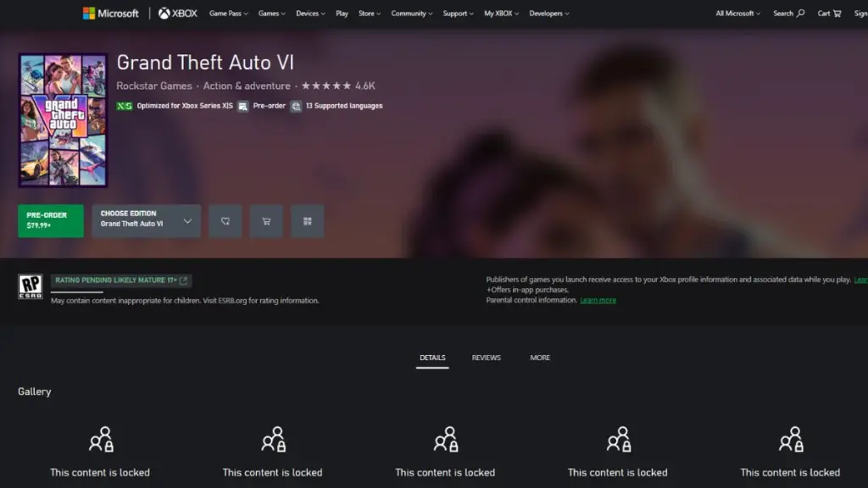
Task: Click the 13 Supported languages text
Action: [344, 106]
